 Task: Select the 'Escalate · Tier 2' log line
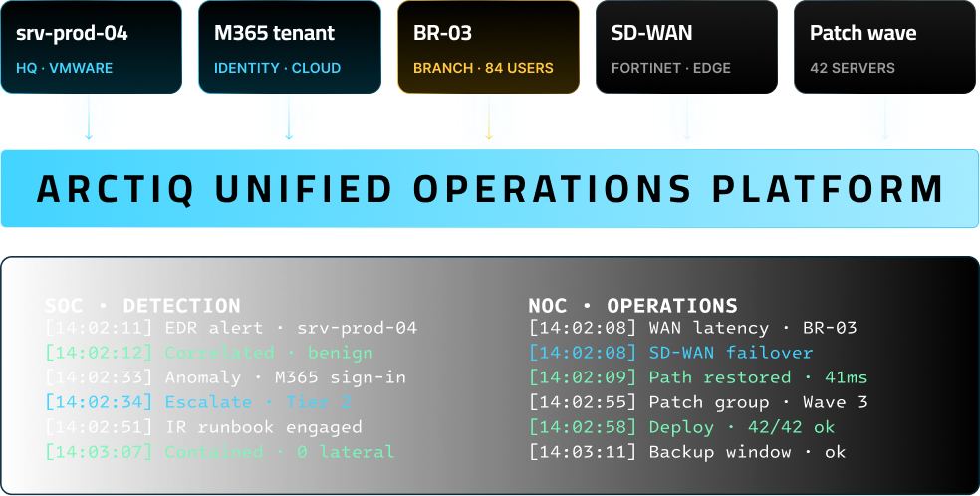tap(198, 402)
